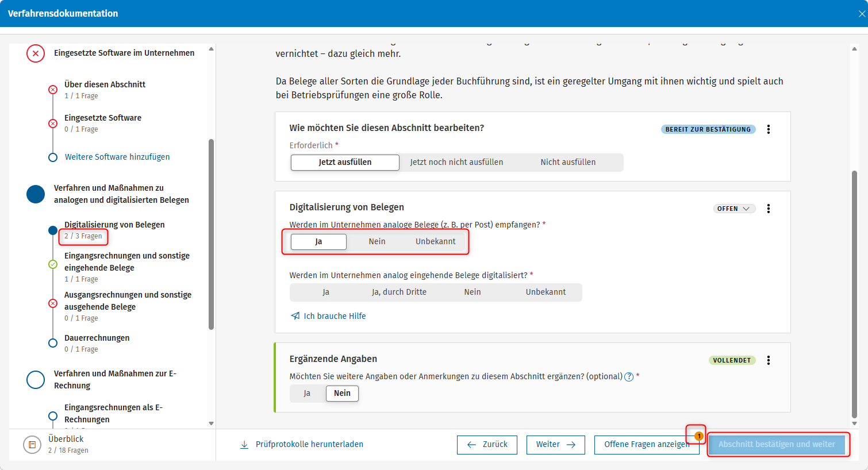This screenshot has width=868, height=470.
Task: Click the Weitere Software hinzufügen link
Action: click(x=117, y=157)
